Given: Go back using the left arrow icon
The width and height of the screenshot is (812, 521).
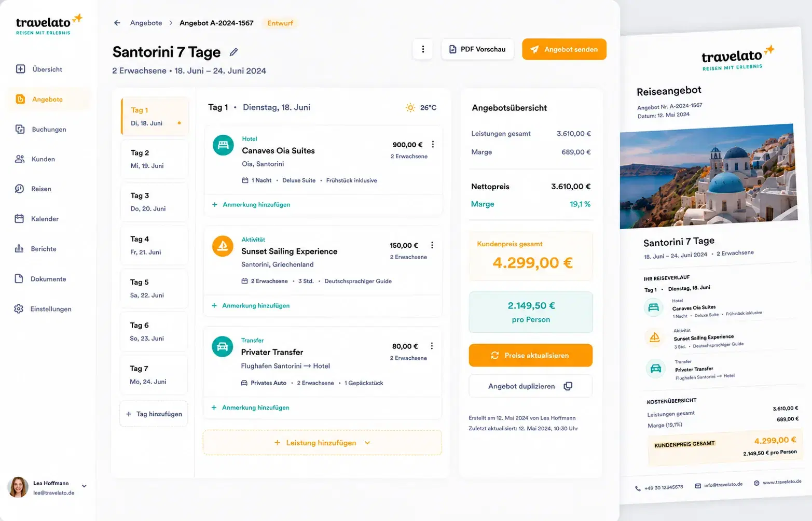Looking at the screenshot, I should pos(117,23).
